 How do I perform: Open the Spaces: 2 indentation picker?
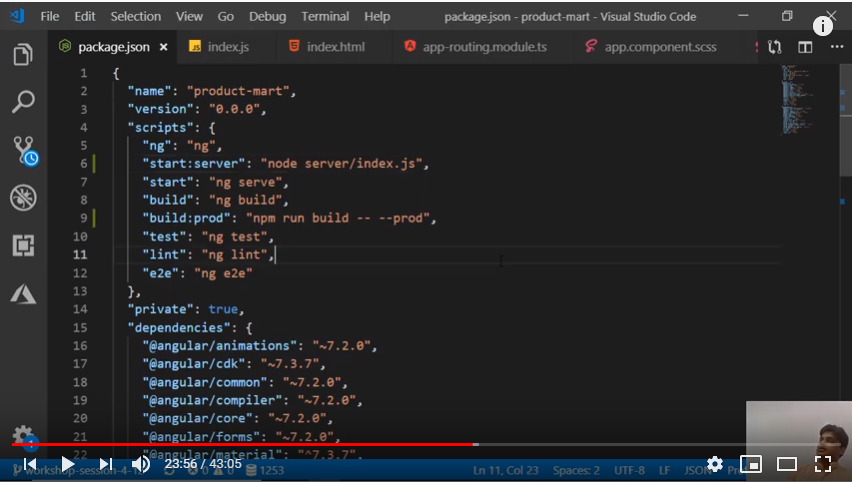pos(576,470)
